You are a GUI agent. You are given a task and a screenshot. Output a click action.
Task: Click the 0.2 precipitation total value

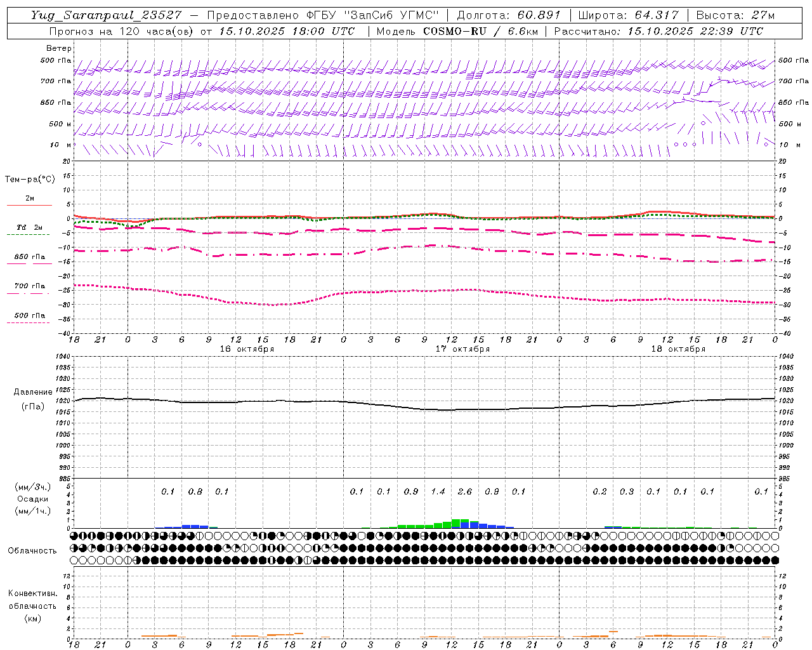click(599, 491)
